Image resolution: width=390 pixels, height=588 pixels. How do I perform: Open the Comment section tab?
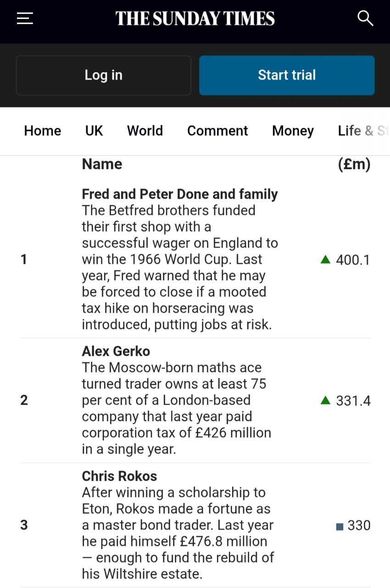217,131
